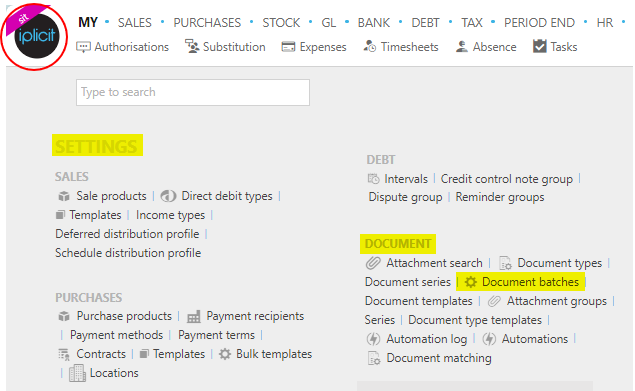Open the BANK menu
This screenshot has height=391, width=635.
pyautogui.click(x=373, y=23)
